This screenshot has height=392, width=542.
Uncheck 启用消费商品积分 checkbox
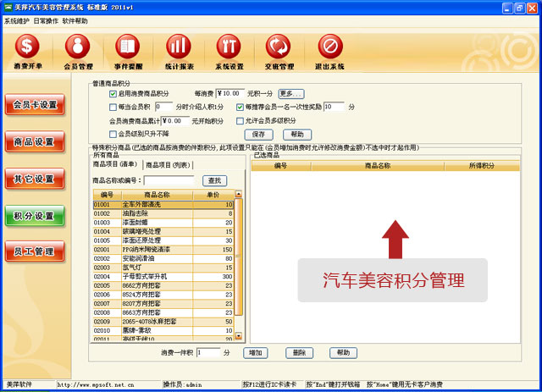113,94
